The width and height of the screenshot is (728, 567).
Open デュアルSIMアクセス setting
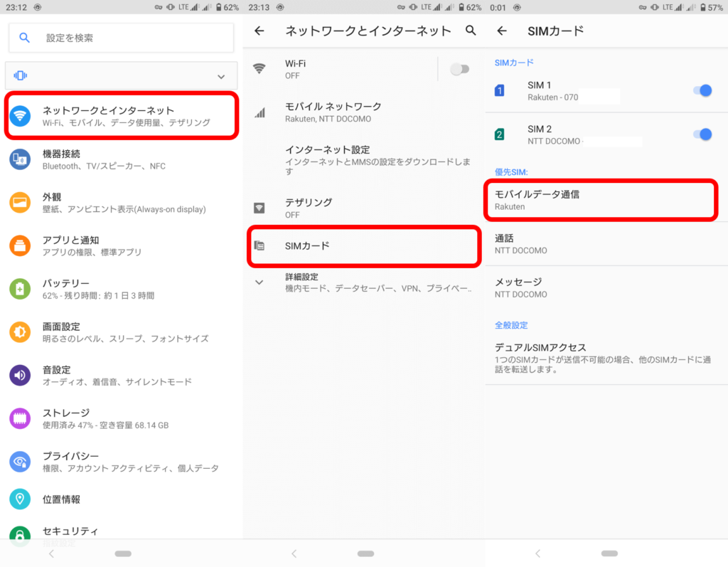[606, 358]
